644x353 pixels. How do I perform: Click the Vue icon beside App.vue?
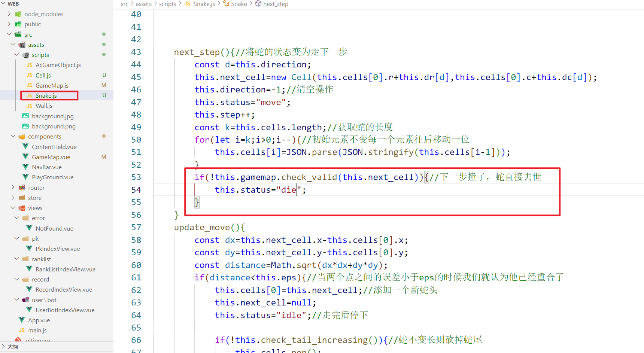click(22, 320)
